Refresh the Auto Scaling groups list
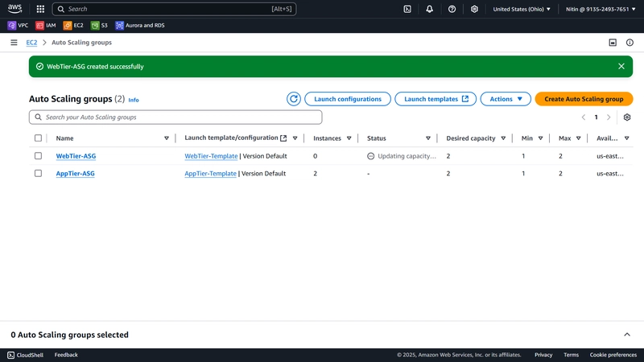 click(294, 99)
